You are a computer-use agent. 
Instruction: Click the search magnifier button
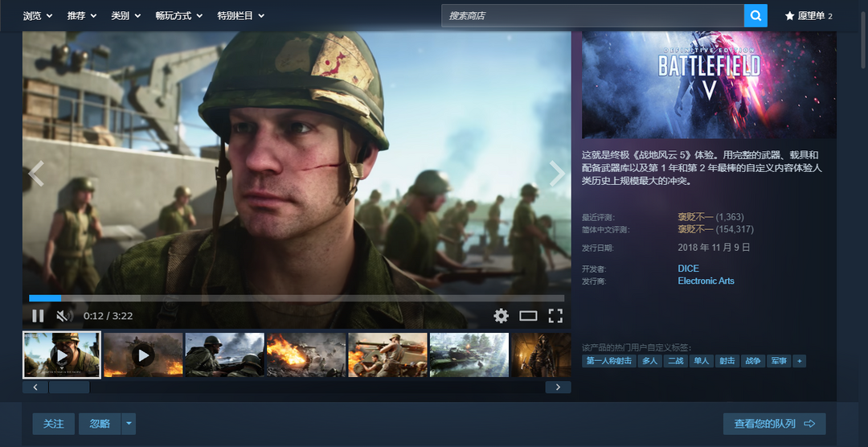pyautogui.click(x=755, y=15)
